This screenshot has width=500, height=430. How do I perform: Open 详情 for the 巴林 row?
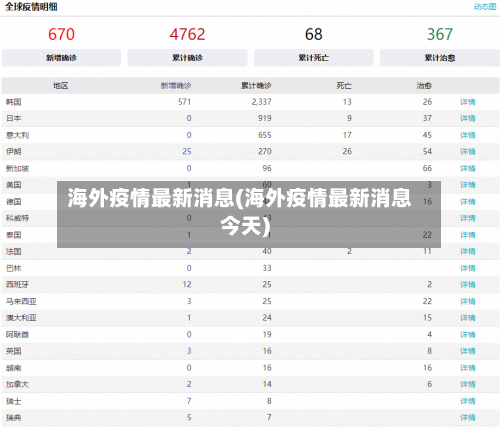tap(468, 268)
